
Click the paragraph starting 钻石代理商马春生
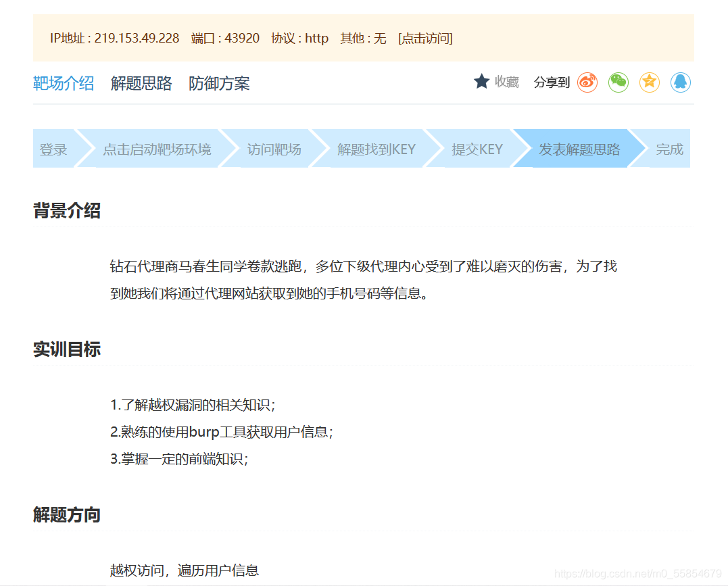364,280
